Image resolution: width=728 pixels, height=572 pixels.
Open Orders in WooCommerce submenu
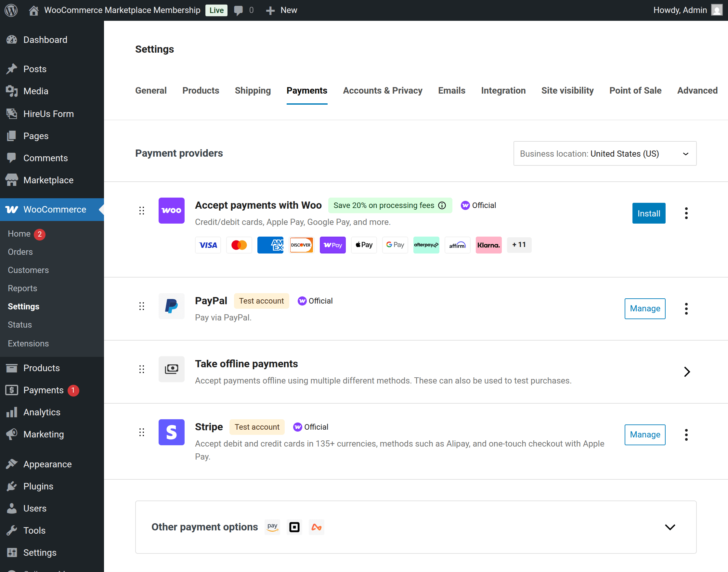point(20,252)
